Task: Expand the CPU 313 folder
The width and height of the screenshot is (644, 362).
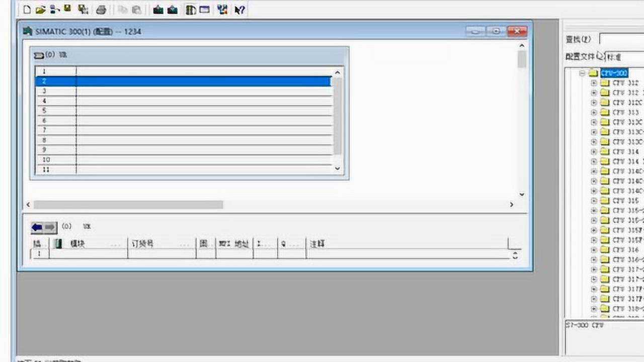Action: click(x=594, y=113)
